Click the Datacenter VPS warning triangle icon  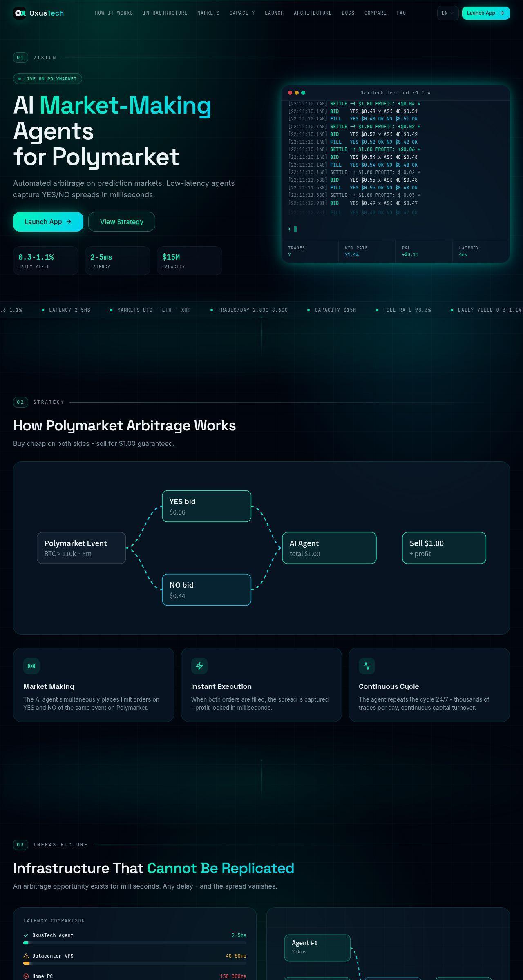[x=26, y=956]
